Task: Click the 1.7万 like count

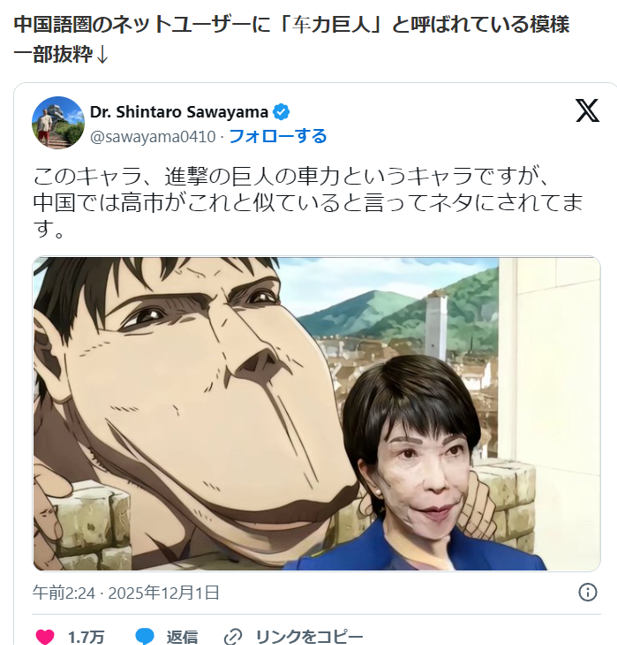Action: click(x=86, y=637)
